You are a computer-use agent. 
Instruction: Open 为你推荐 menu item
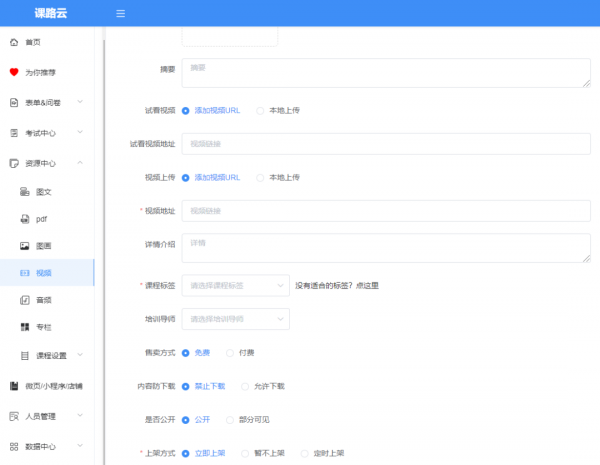coord(47,72)
